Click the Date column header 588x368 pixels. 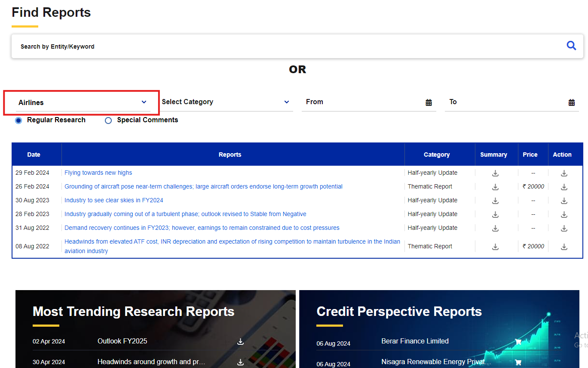[34, 155]
